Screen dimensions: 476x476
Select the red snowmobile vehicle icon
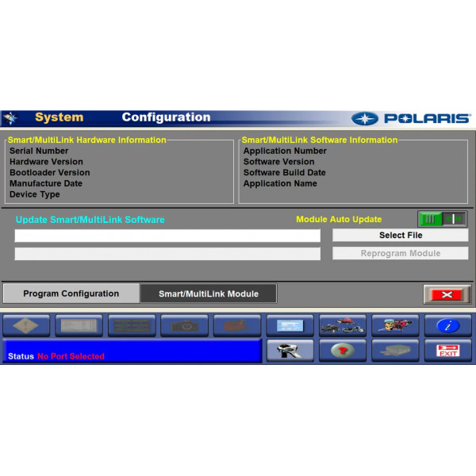point(237,325)
